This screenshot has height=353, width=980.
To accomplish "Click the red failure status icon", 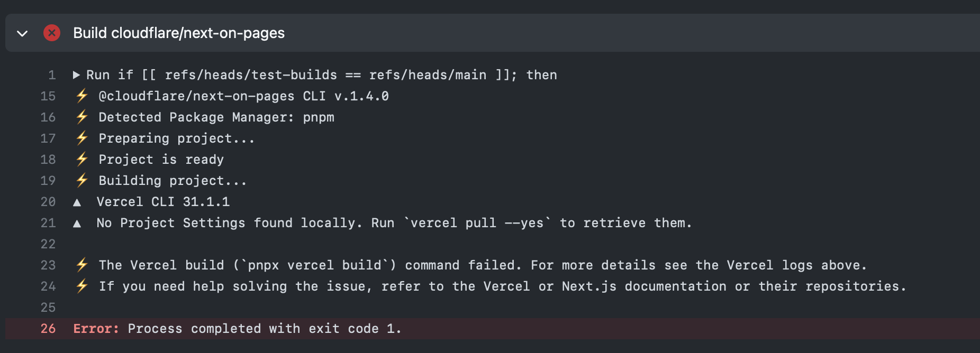I will 51,33.
